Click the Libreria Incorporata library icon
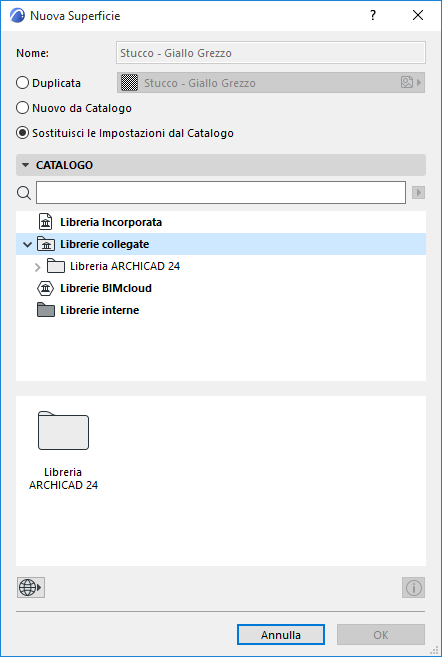Image resolution: width=442 pixels, height=657 pixels. 45,222
